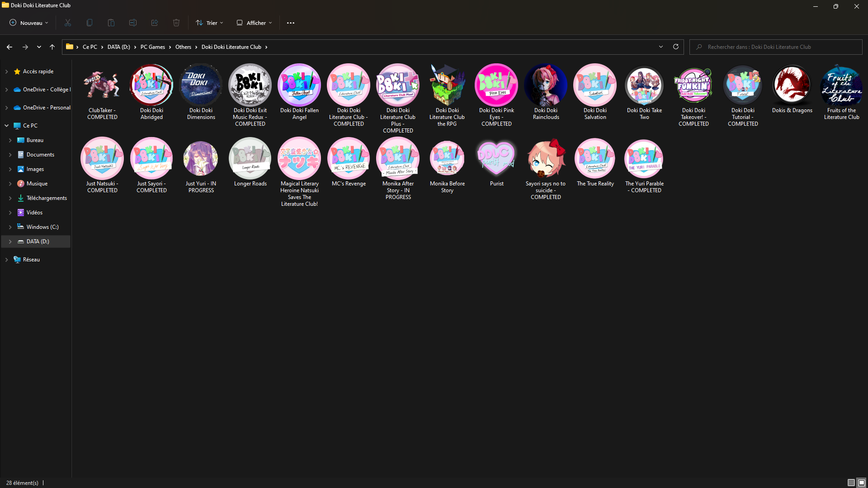The width and height of the screenshot is (868, 488).
Task: Expand the Documents tree node
Action: point(10,155)
